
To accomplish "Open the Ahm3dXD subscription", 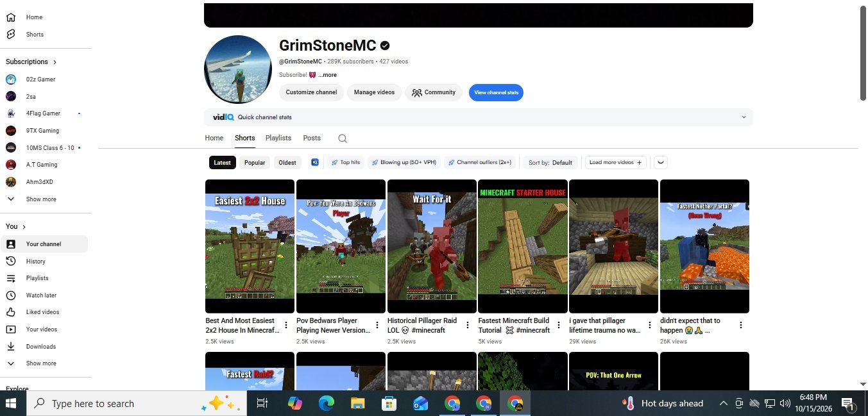I will point(39,182).
